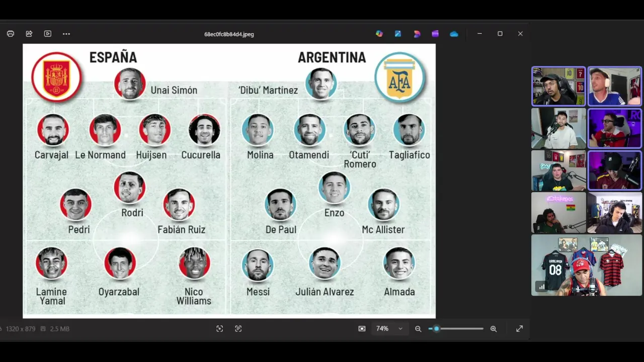Click the zoom slider handle
This screenshot has width=644, height=362.
point(436,328)
